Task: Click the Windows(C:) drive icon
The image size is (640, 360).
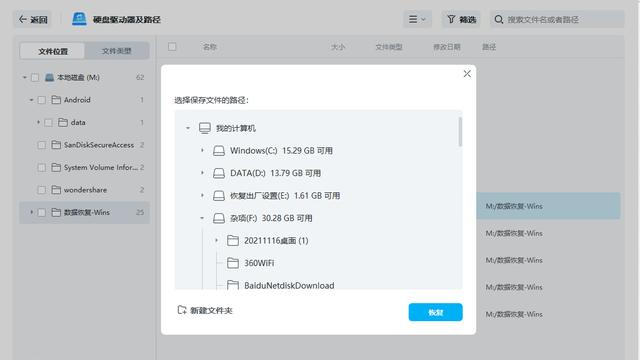Action: pyautogui.click(x=219, y=151)
